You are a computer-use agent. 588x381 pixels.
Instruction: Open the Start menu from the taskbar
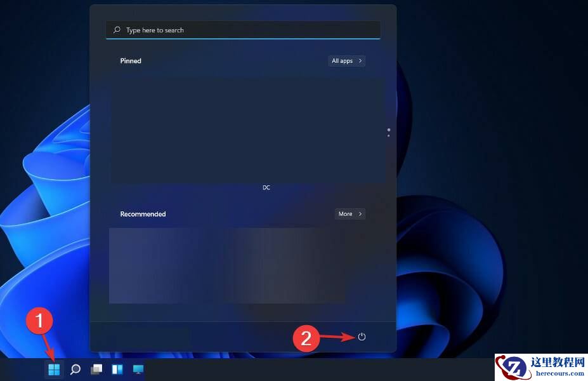(x=54, y=368)
